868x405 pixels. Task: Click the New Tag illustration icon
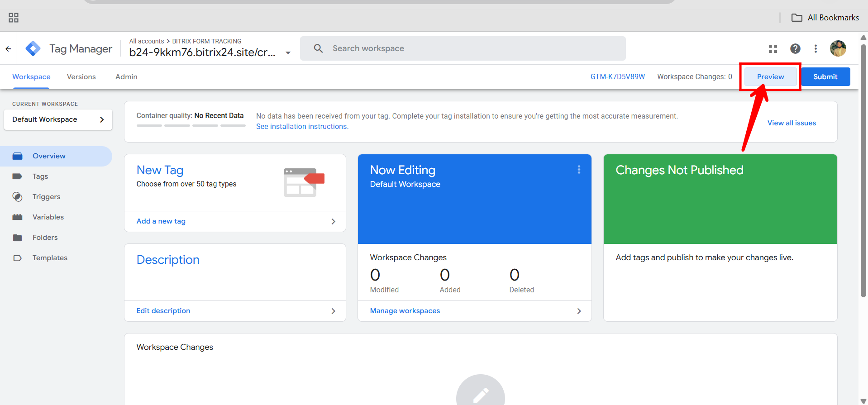click(x=304, y=182)
